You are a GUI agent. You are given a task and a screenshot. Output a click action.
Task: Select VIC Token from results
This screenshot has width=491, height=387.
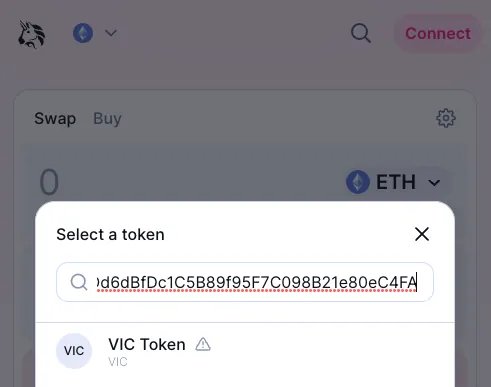click(x=245, y=351)
